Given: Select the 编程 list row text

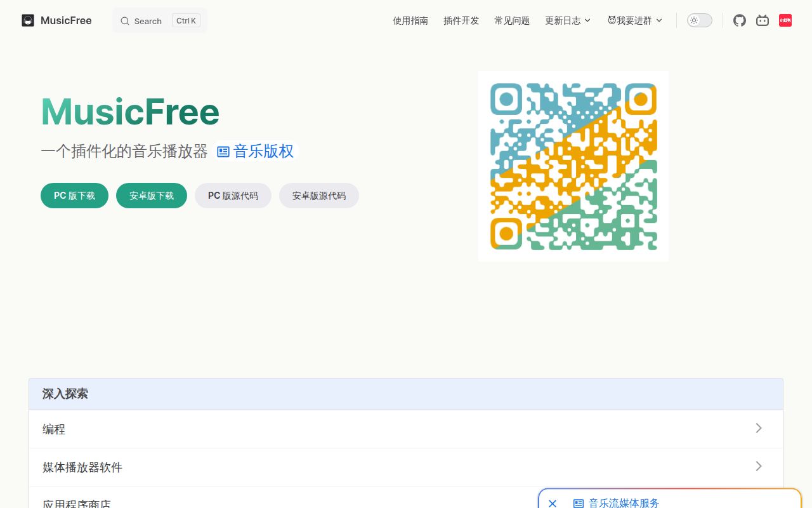Looking at the screenshot, I should coord(54,429).
